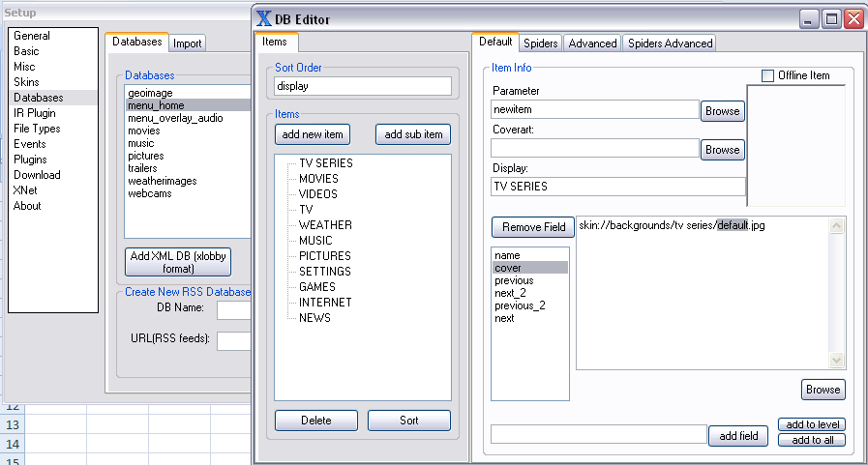Click the DB Name input field
868x465 pixels.
pyautogui.click(x=233, y=309)
